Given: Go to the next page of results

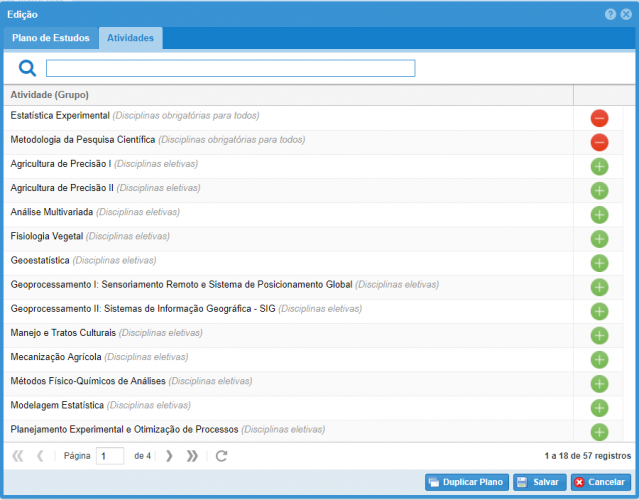Looking at the screenshot, I should (x=169, y=456).
